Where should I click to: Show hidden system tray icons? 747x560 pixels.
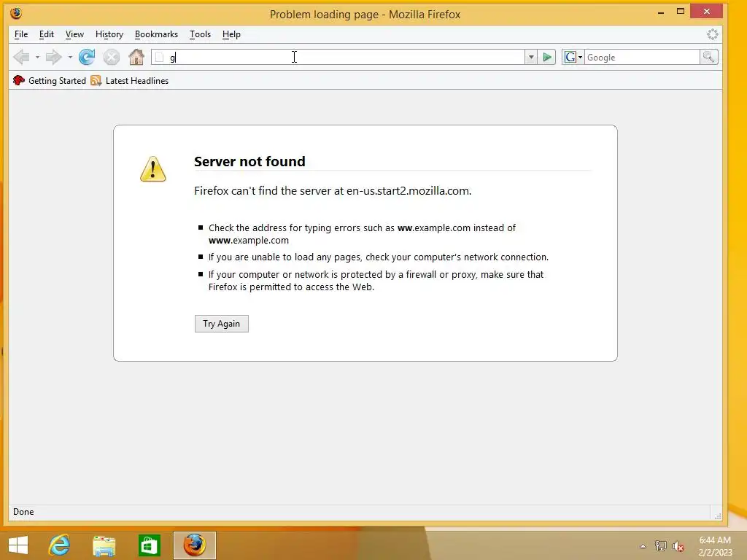pos(643,546)
